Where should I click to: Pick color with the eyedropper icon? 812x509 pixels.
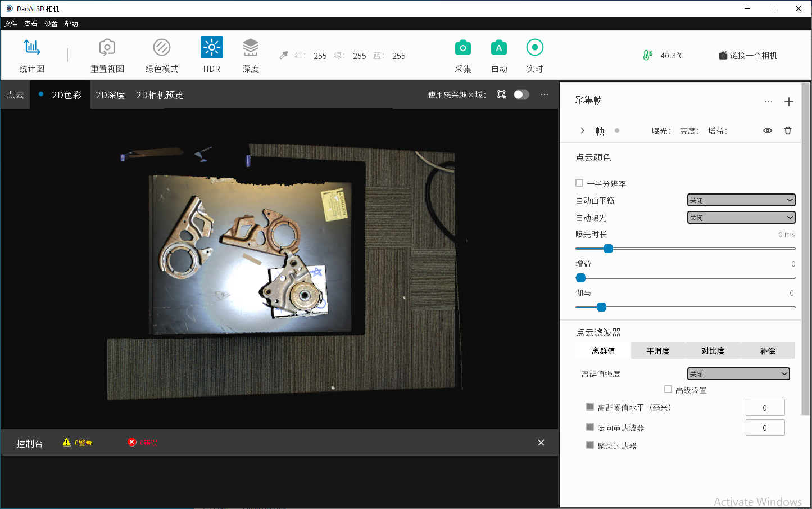[x=284, y=55]
